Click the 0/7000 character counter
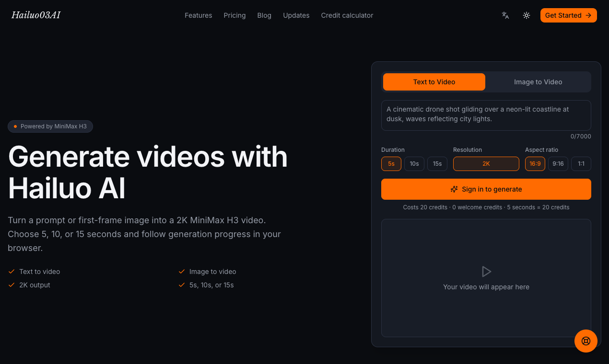 581,136
